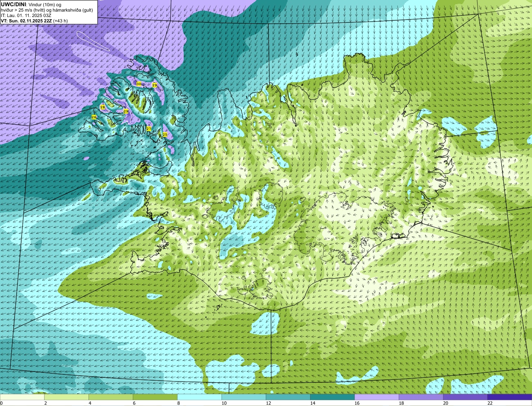Pick the dark indigo legend swatch above 22
The height and width of the screenshot is (406, 532).
tap(510, 397)
